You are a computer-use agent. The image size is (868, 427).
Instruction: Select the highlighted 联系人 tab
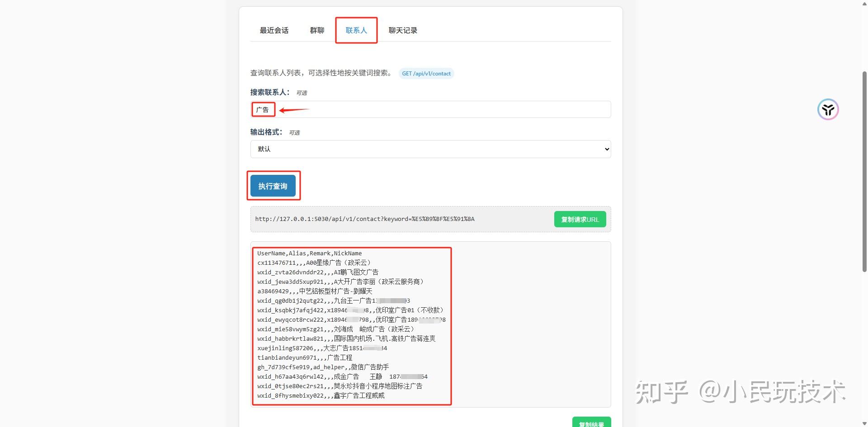356,30
